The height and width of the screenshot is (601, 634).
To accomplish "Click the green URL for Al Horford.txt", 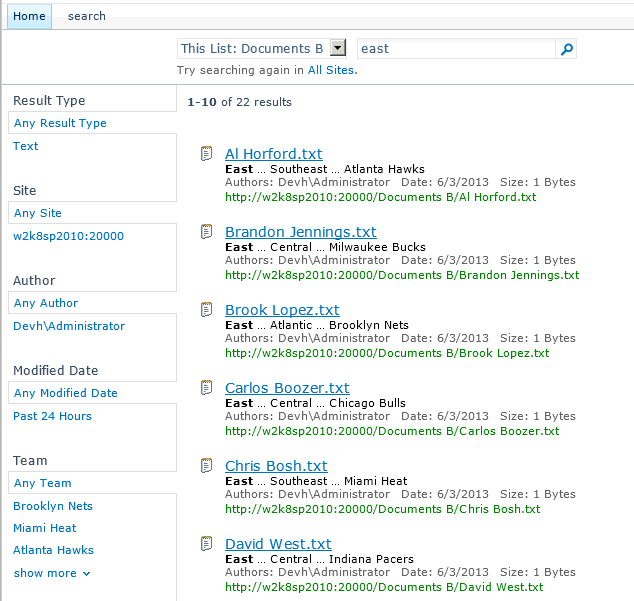I will point(380,197).
